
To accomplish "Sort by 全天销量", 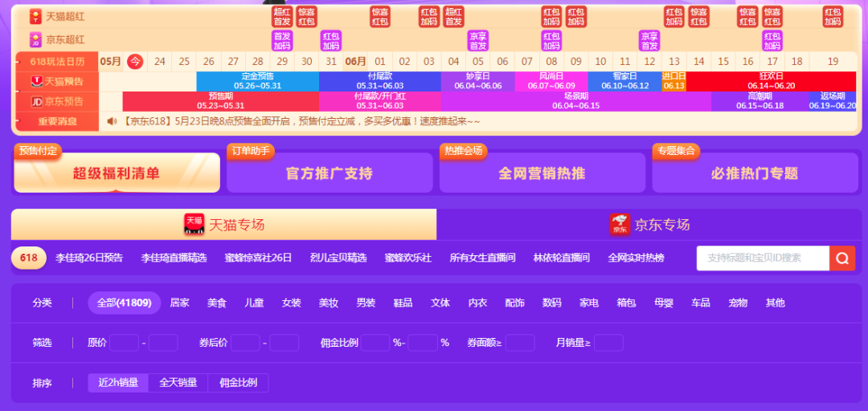I will (x=178, y=383).
